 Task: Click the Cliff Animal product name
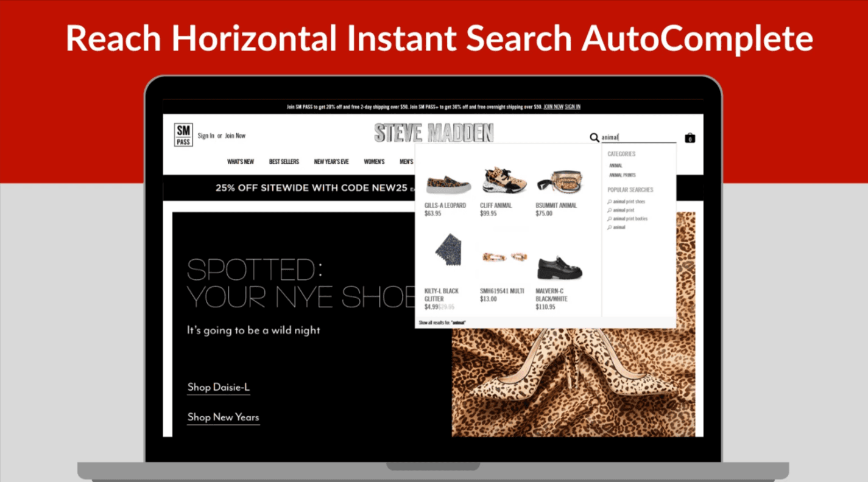click(x=496, y=206)
